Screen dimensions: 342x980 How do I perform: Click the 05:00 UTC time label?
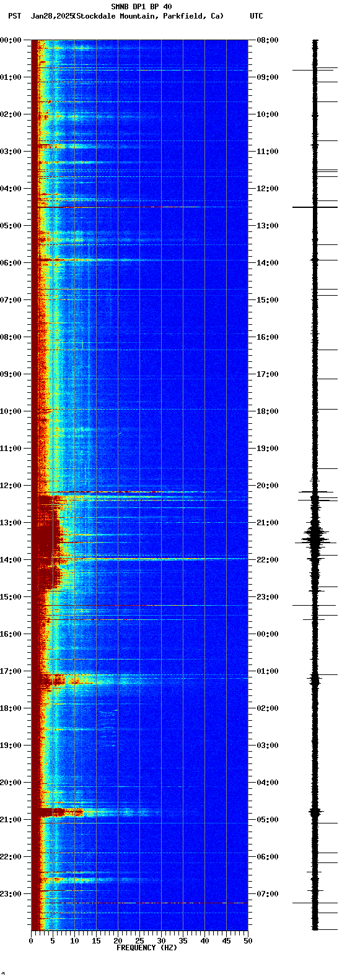tap(268, 820)
